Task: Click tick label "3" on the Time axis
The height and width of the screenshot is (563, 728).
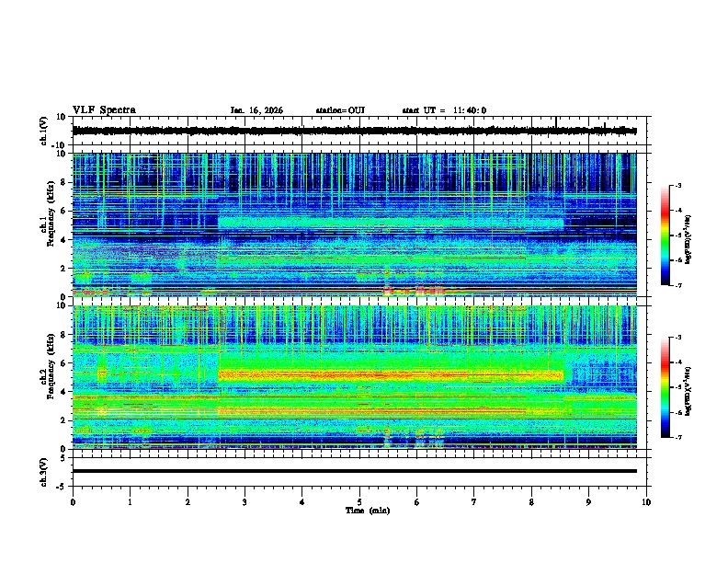Action: [245, 502]
